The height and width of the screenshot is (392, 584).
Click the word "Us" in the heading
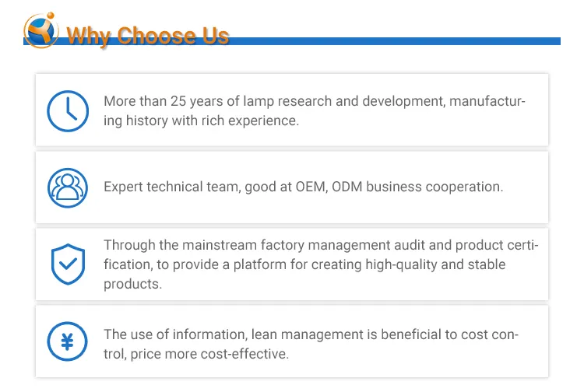point(216,37)
